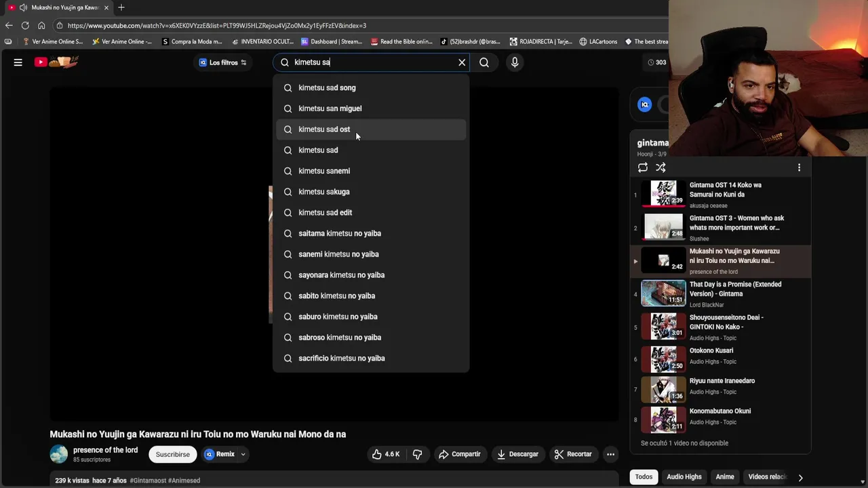868x488 pixels.
Task: Open a new browser tab
Action: [x=121, y=7]
